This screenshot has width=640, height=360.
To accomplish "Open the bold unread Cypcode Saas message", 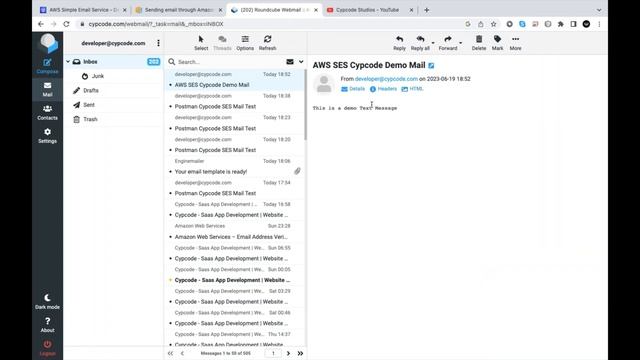I will point(234,275).
